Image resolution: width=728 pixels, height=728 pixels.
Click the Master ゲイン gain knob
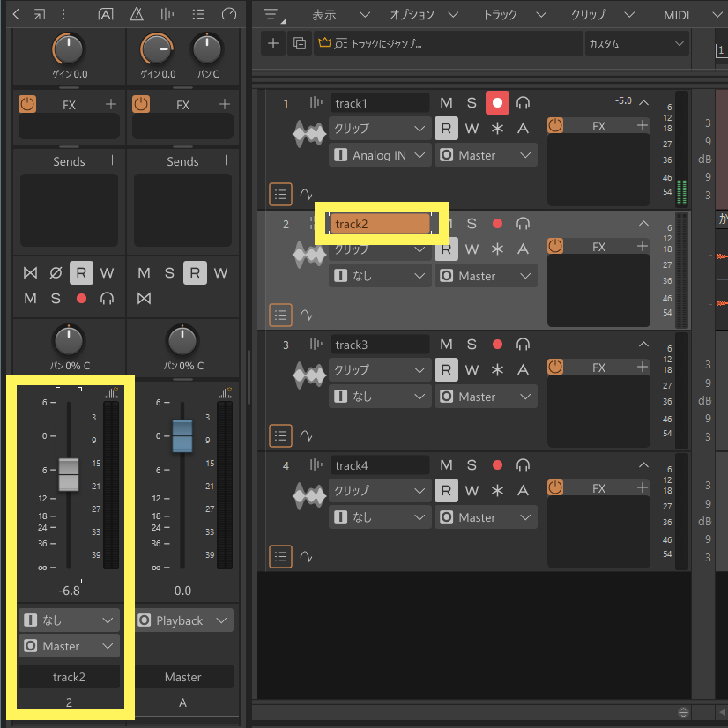(x=157, y=48)
